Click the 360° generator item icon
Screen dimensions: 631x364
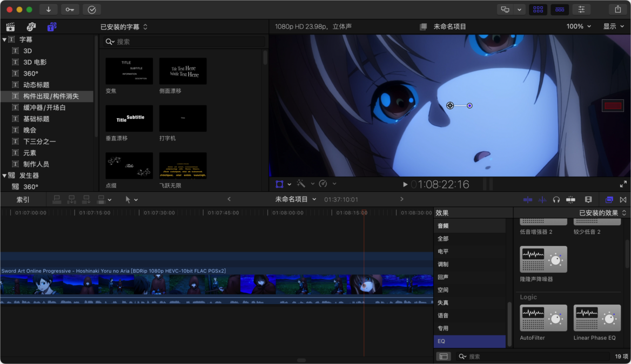pyautogui.click(x=15, y=187)
